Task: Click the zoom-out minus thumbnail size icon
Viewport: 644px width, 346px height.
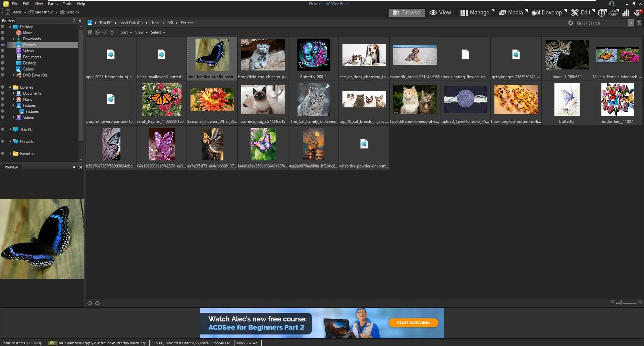Action: click(x=612, y=303)
